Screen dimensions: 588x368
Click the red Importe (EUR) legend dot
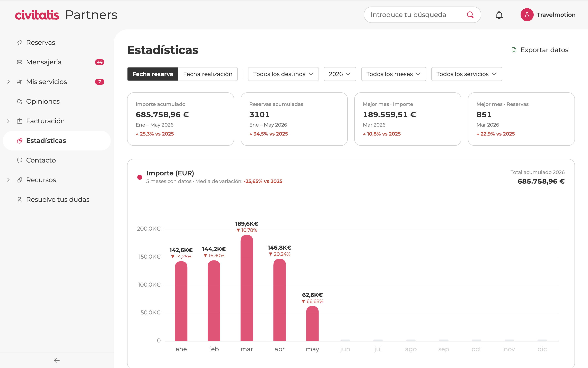(140, 177)
